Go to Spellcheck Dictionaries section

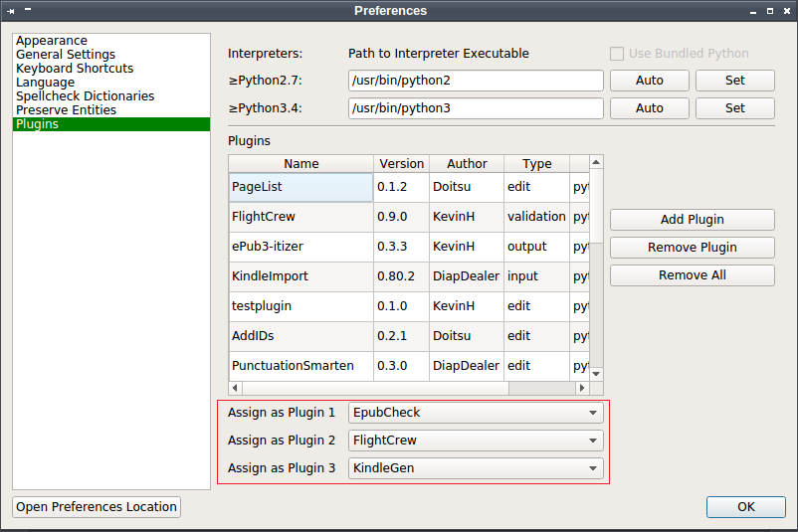point(86,96)
